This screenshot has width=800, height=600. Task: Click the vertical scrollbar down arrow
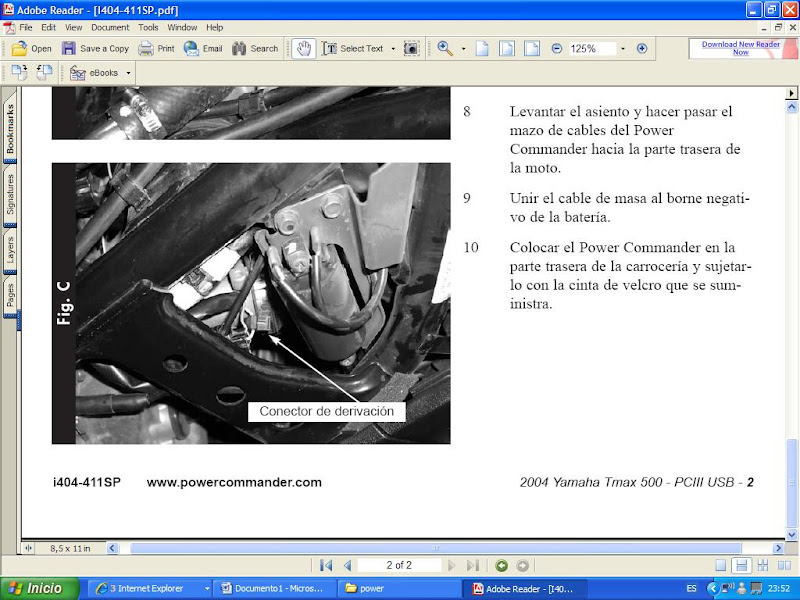792,535
